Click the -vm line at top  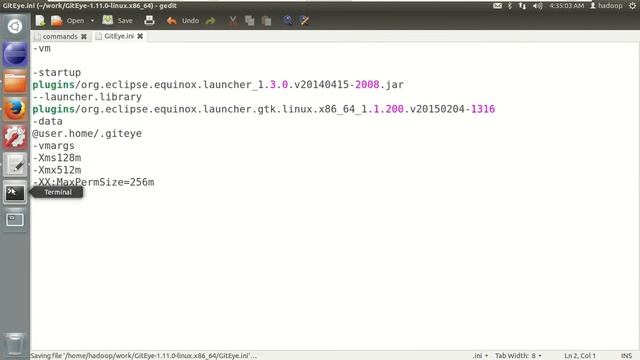point(42,49)
